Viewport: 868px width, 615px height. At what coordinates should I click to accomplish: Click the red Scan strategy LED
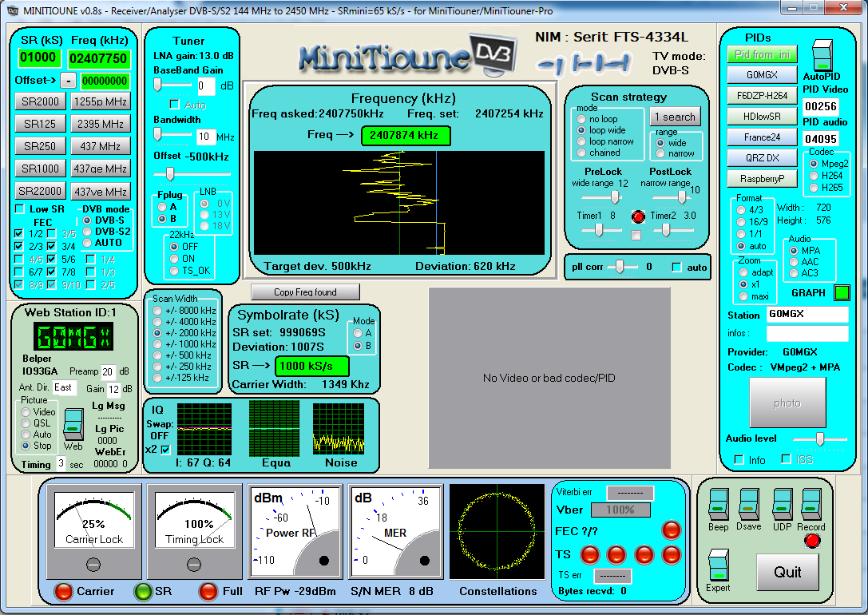pos(638,216)
